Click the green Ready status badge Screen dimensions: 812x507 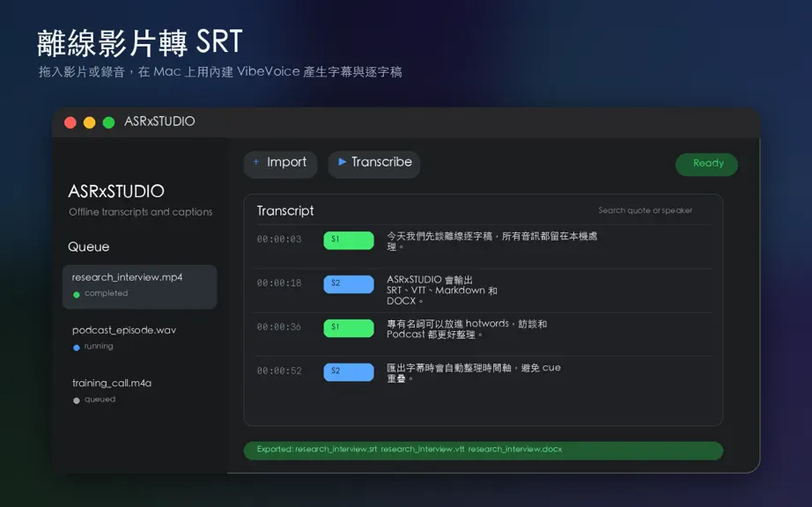point(706,164)
